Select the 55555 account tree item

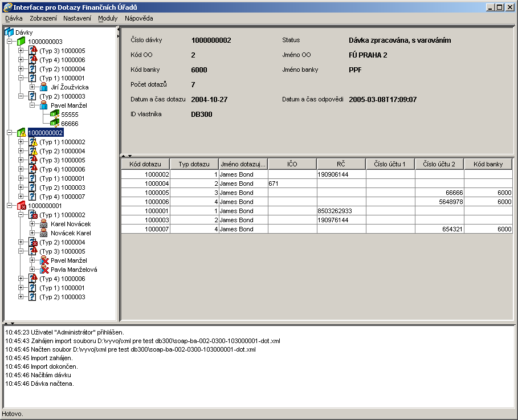(x=70, y=115)
